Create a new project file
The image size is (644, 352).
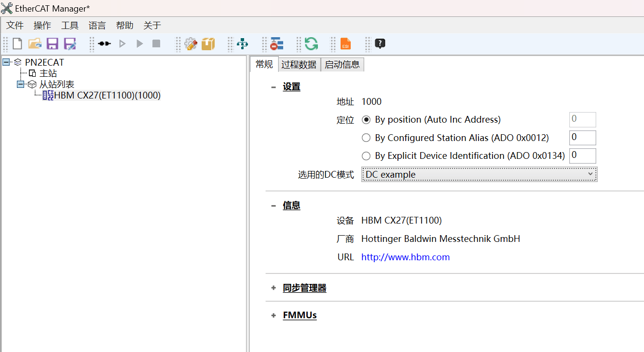pyautogui.click(x=17, y=44)
